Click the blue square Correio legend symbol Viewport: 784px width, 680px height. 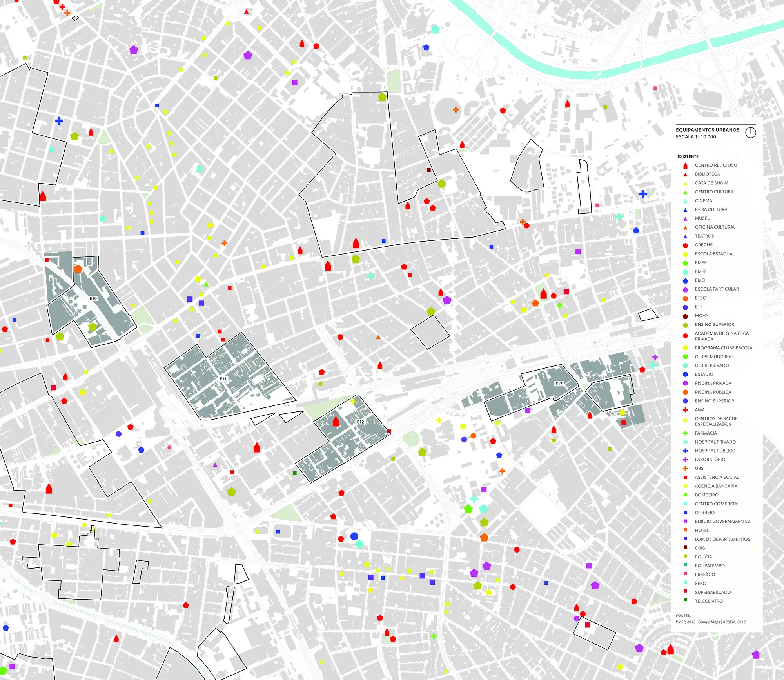click(x=685, y=512)
